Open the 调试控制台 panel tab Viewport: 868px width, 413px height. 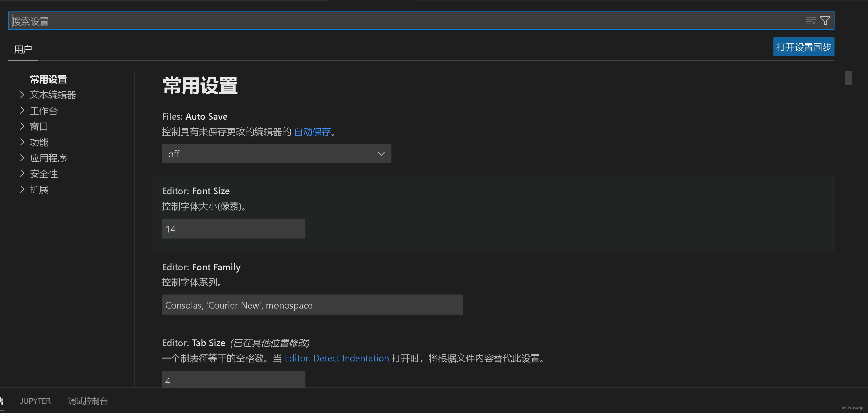click(88, 401)
